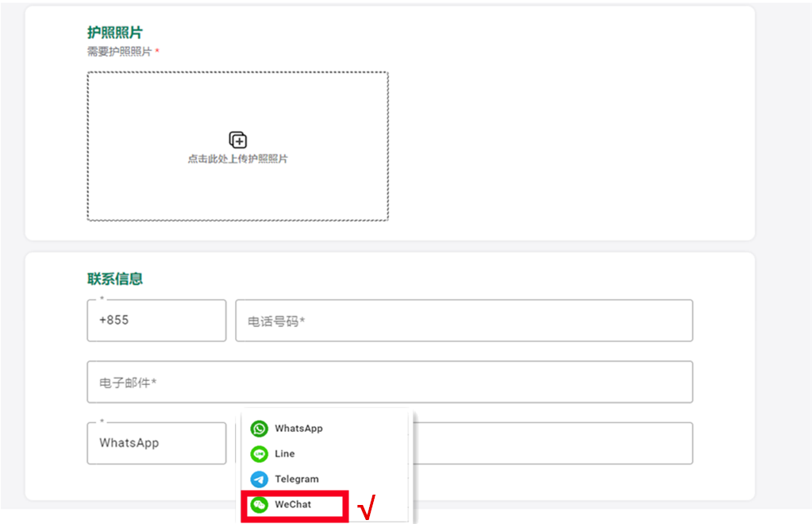Choose the Line option text

point(284,454)
